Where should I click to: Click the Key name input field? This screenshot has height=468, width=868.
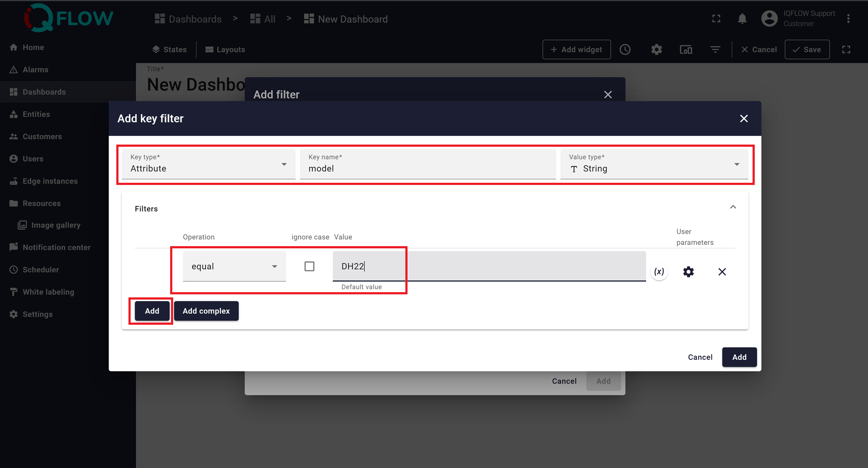tap(427, 168)
